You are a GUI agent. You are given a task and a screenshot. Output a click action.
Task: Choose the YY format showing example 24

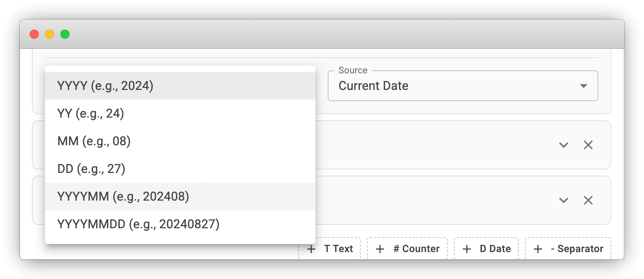(x=91, y=113)
